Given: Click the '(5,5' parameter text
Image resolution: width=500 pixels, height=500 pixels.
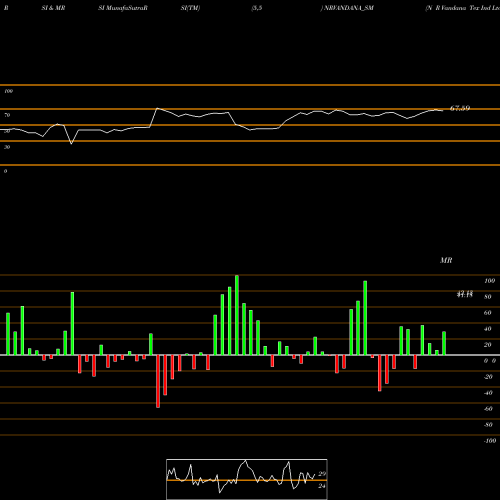Looking at the screenshot, I should pyautogui.click(x=257, y=8).
